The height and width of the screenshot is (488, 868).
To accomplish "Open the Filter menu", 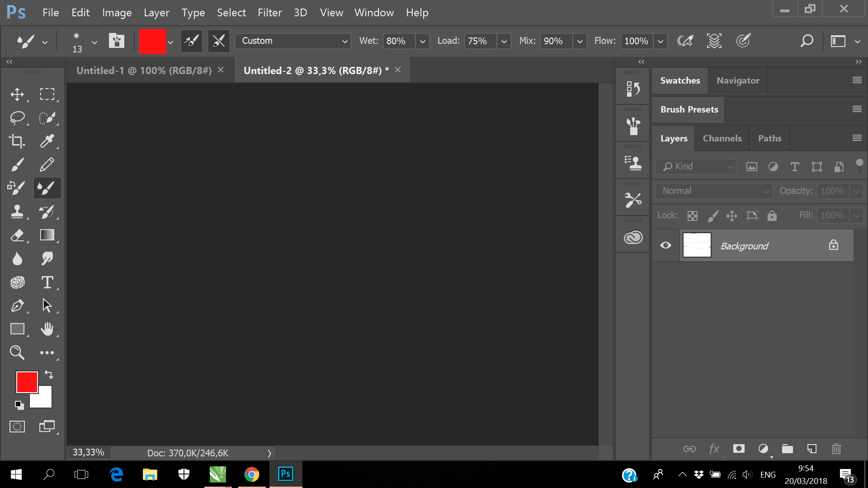I will [269, 13].
